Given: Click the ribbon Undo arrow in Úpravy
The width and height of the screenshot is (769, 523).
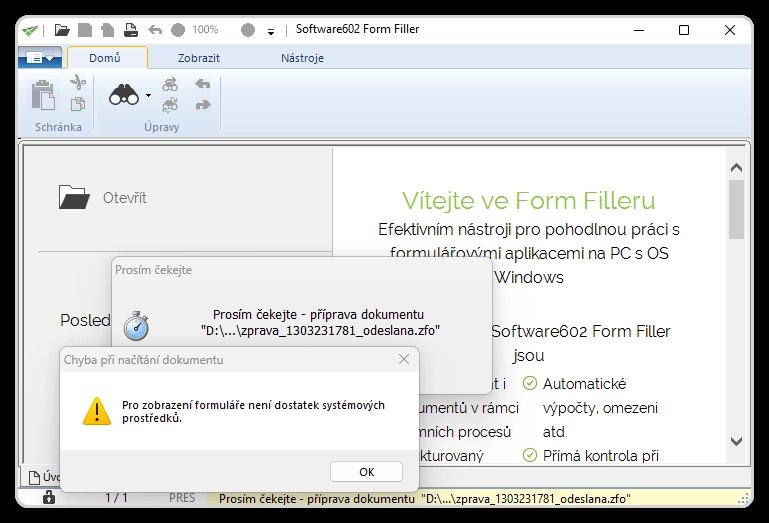Looking at the screenshot, I should [203, 84].
